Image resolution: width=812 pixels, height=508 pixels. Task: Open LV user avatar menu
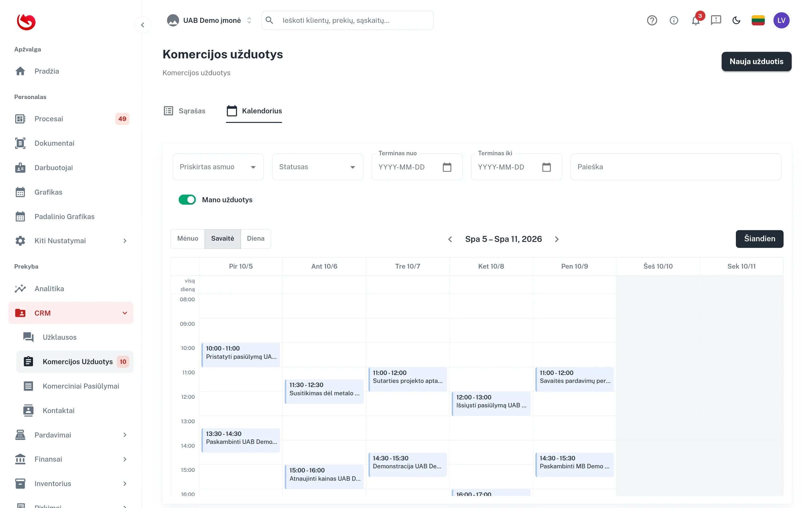pyautogui.click(x=781, y=21)
